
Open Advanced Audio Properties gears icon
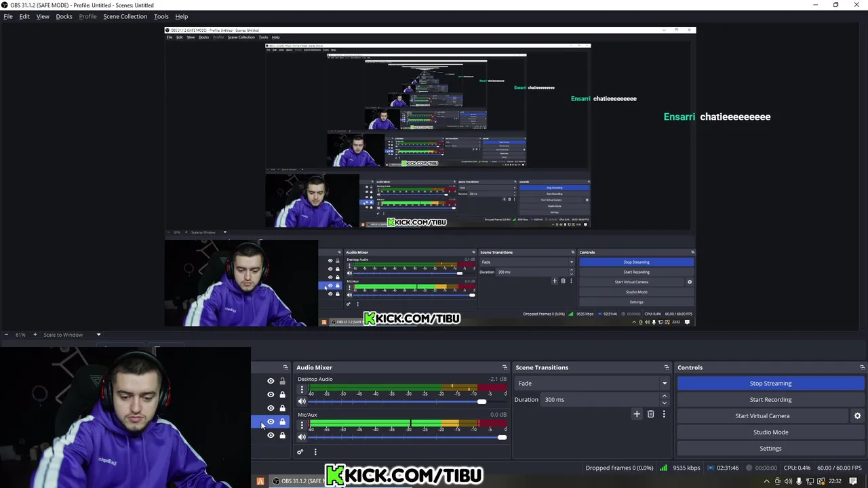pos(300,451)
